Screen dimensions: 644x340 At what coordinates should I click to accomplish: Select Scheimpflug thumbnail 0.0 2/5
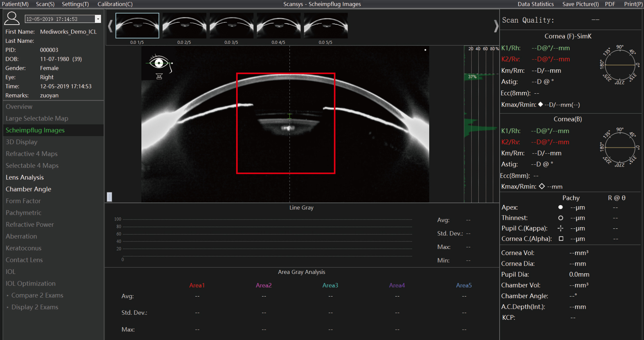point(184,26)
